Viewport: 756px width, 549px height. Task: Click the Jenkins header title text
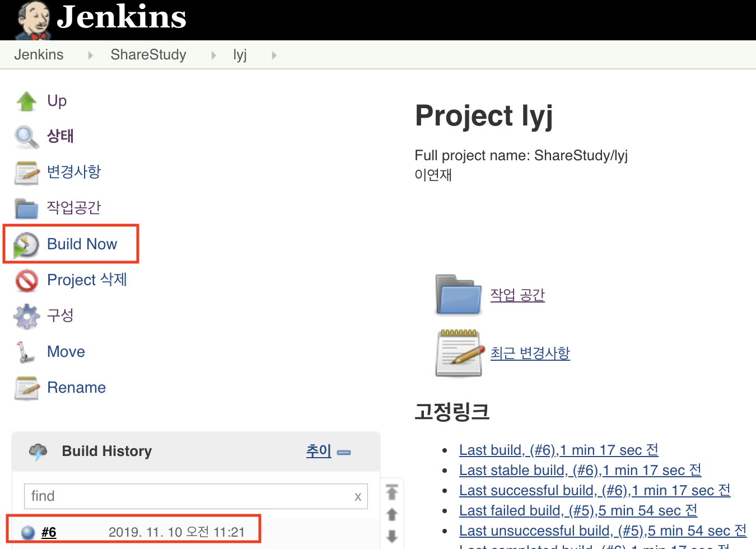pos(122,17)
